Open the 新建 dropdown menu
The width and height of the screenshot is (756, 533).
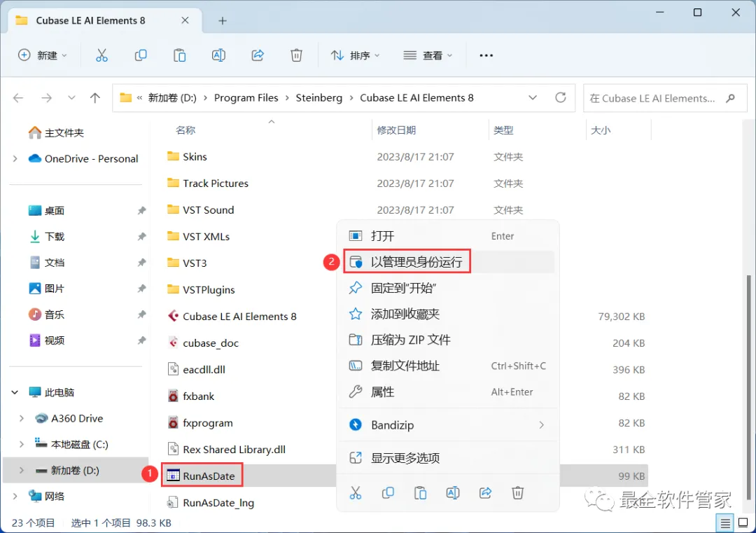point(43,55)
